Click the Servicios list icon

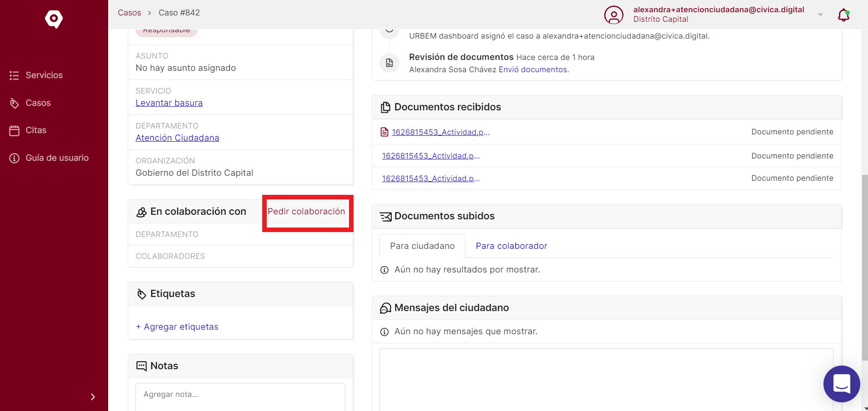tap(14, 75)
